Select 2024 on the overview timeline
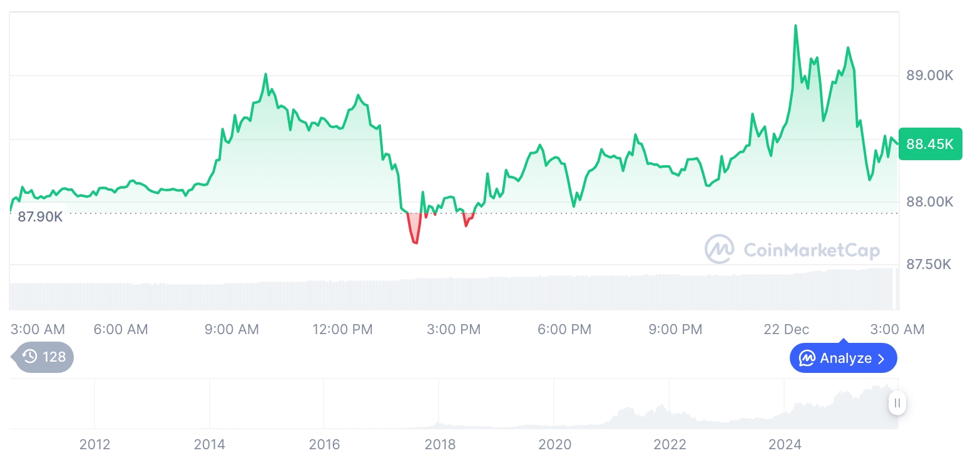The width and height of the screenshot is (980, 458). pyautogui.click(x=785, y=444)
